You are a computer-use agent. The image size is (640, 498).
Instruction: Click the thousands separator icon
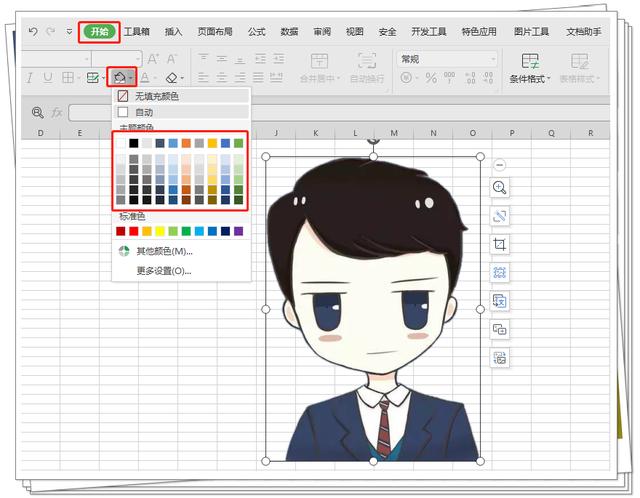click(x=449, y=78)
